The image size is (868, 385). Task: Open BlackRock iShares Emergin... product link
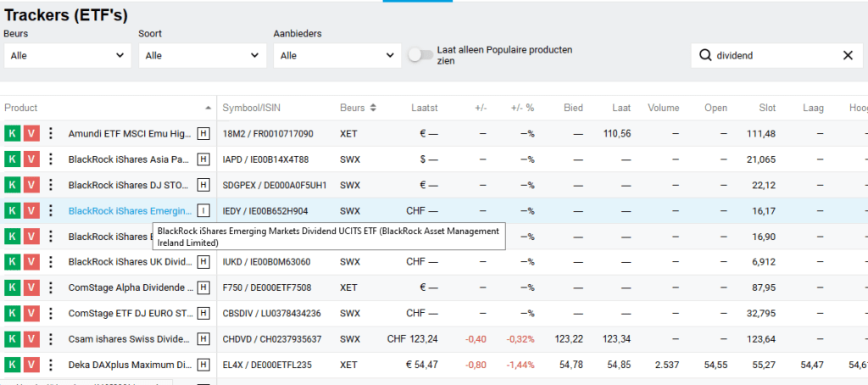click(130, 210)
